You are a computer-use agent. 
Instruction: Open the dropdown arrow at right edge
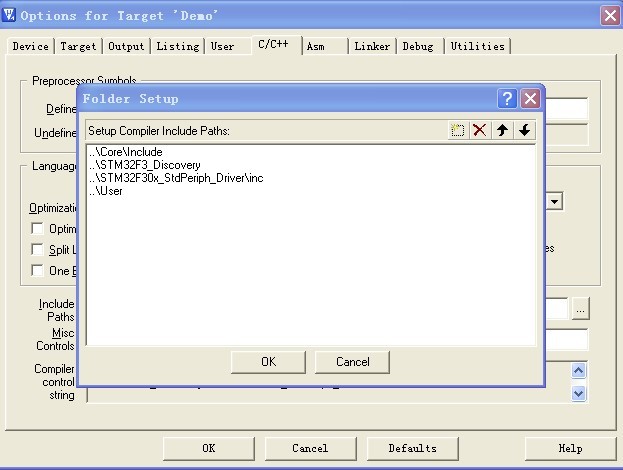click(x=554, y=202)
